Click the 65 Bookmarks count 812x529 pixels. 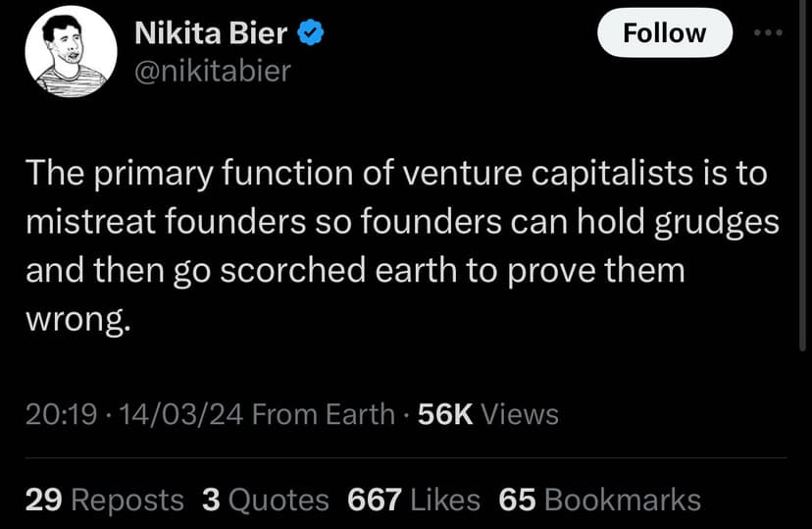[599, 500]
